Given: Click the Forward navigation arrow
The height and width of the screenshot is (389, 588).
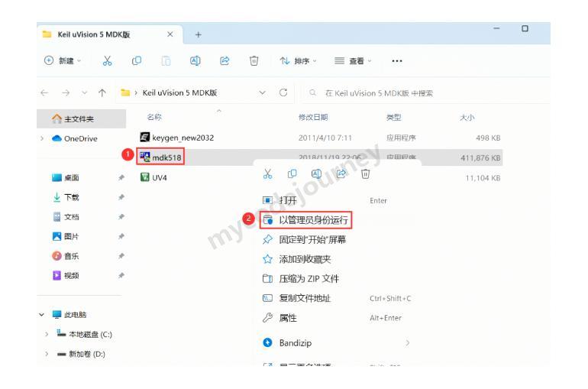Looking at the screenshot, I should 66,92.
